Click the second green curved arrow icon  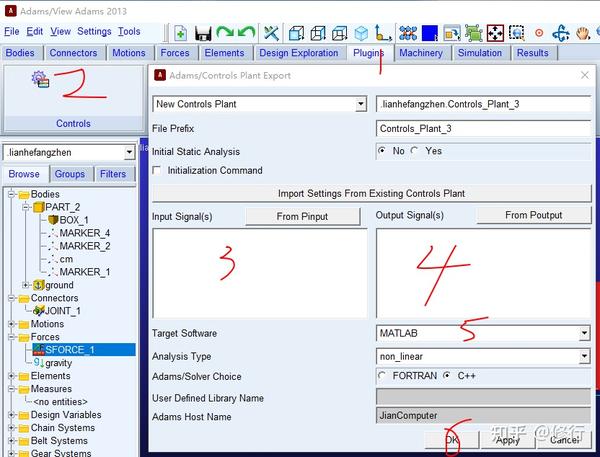246,32
